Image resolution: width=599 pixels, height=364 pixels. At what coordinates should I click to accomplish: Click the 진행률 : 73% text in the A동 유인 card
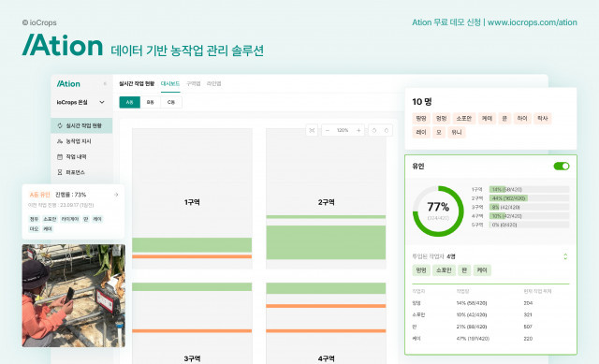[x=71, y=195]
